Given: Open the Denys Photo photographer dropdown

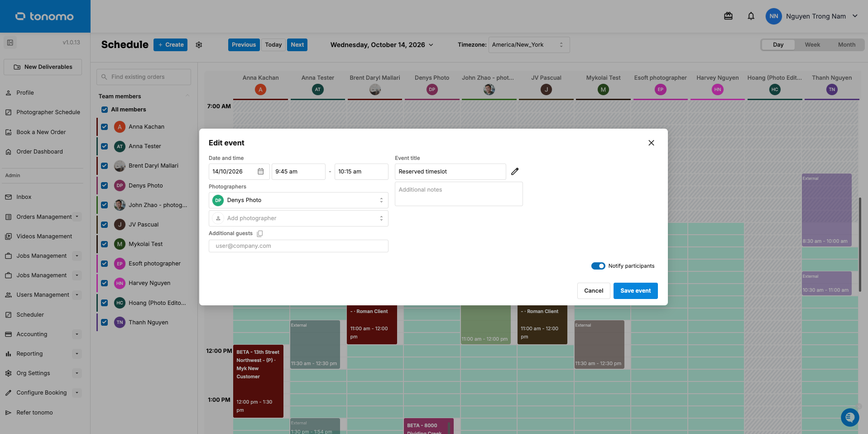Looking at the screenshot, I should point(298,200).
